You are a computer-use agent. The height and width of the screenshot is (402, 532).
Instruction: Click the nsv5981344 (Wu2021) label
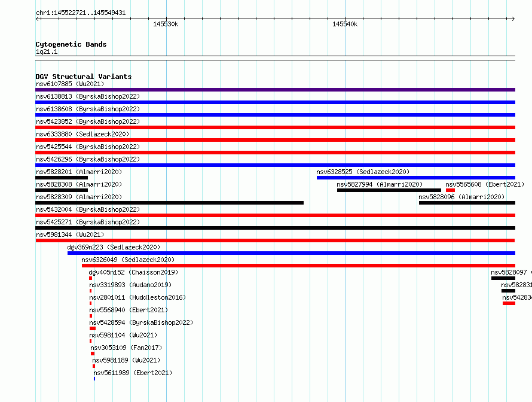click(70, 234)
